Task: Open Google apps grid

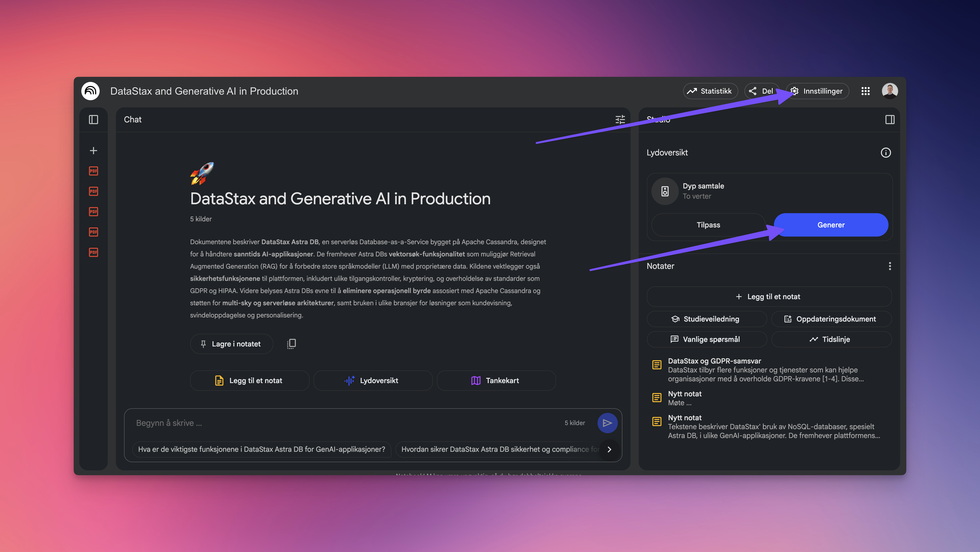Action: [865, 91]
